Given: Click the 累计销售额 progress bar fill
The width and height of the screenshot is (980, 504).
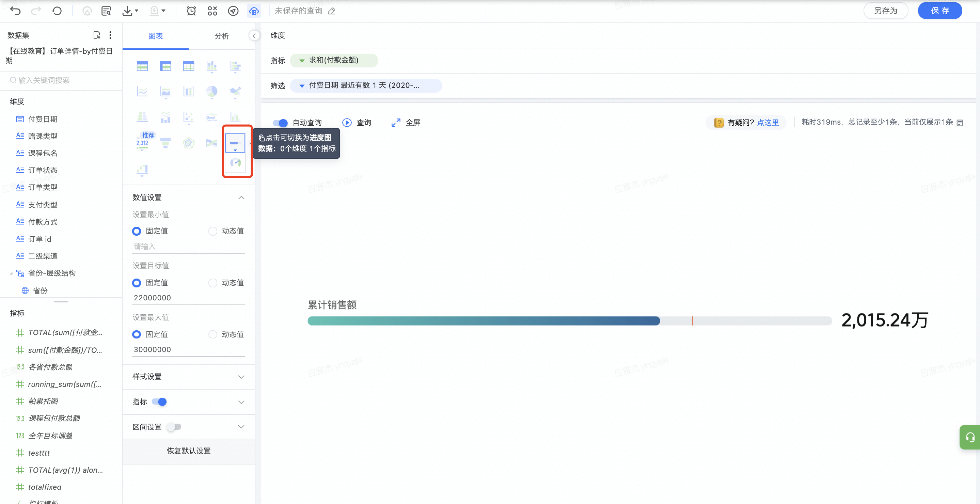Looking at the screenshot, I should tap(484, 321).
